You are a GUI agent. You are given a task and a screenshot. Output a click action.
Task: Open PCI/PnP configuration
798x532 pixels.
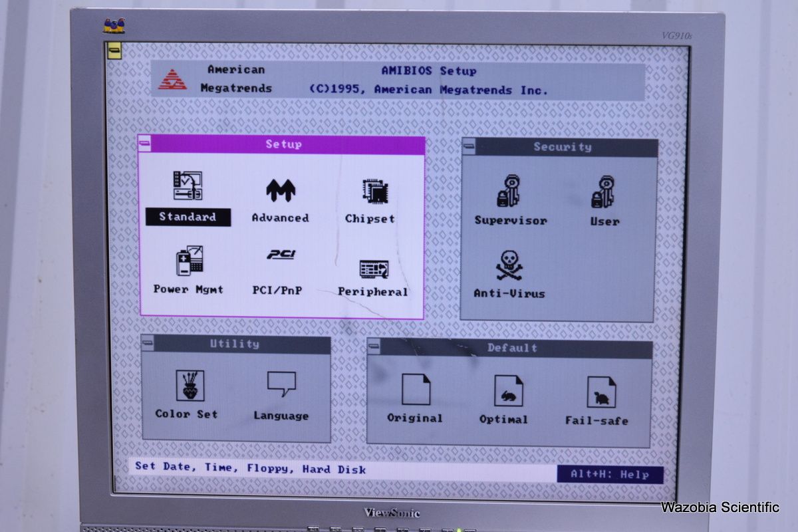[281, 255]
